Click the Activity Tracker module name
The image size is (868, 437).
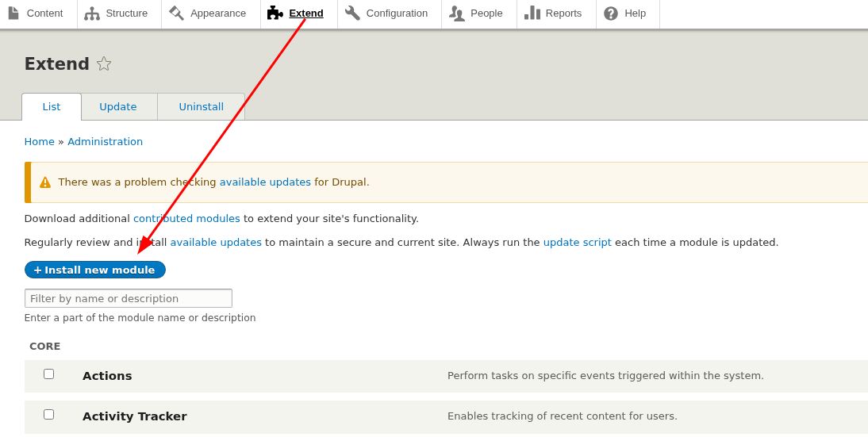tap(135, 416)
